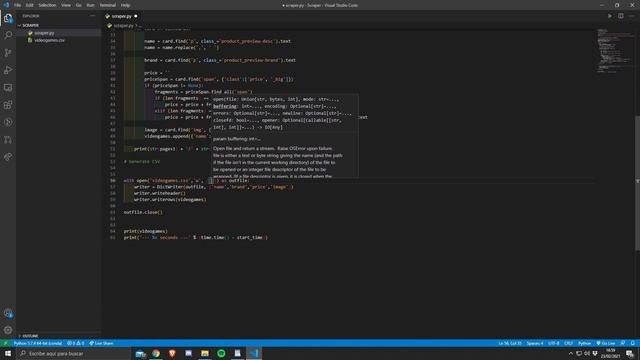Open File Explorer from the taskbar

tap(205, 353)
